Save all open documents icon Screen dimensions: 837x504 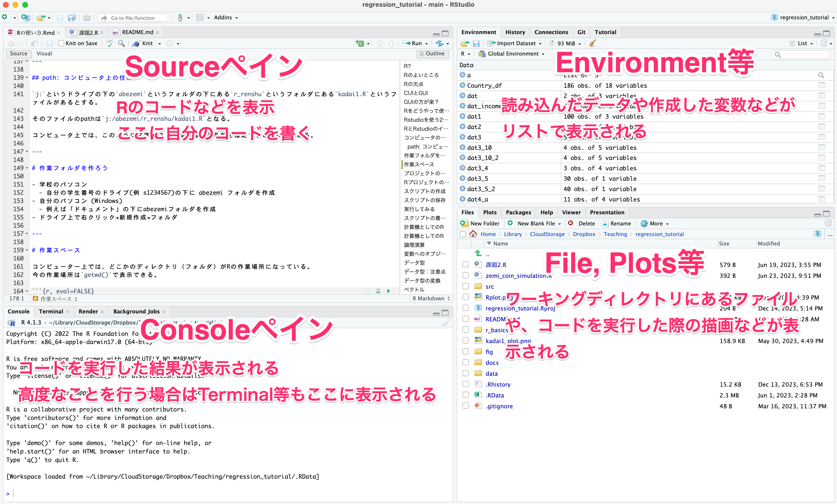click(72, 17)
